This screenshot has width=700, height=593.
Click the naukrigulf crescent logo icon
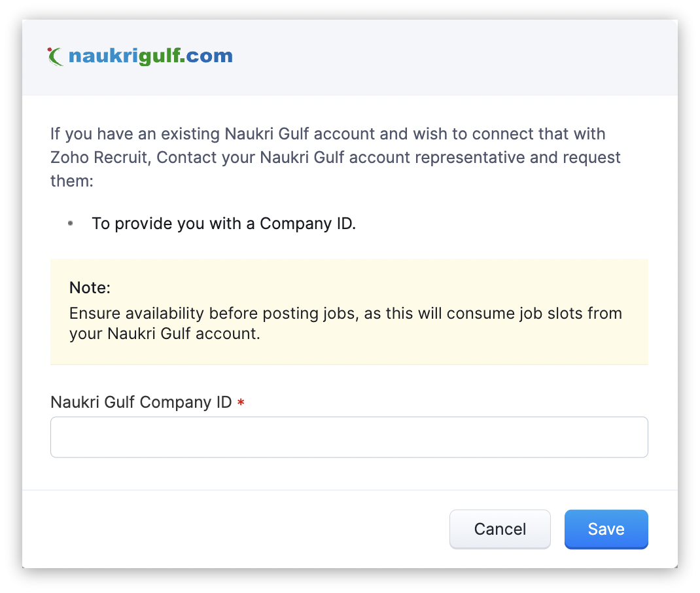(56, 56)
